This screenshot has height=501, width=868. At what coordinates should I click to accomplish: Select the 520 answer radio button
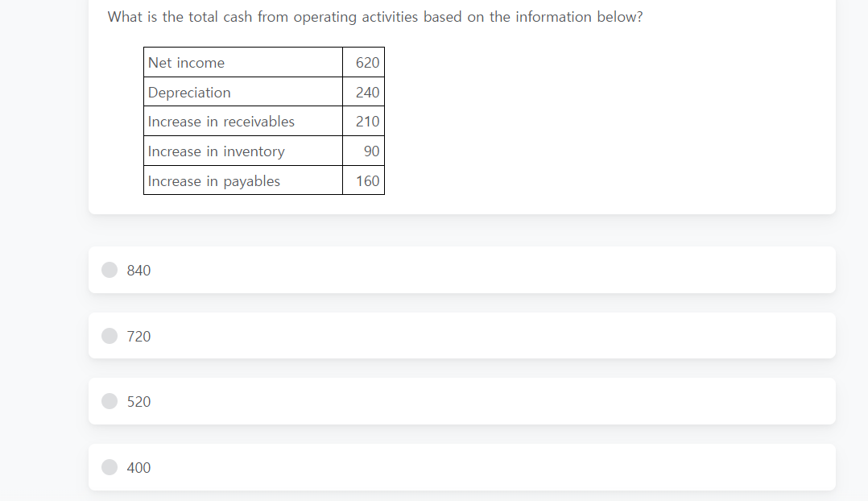pyautogui.click(x=109, y=401)
